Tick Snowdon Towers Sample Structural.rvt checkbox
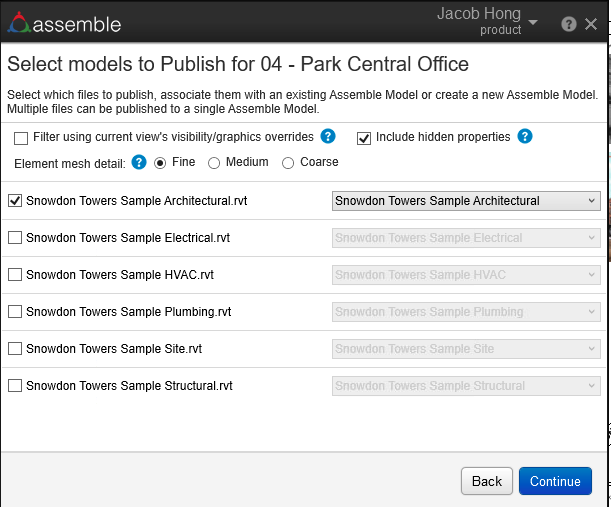 (15, 386)
